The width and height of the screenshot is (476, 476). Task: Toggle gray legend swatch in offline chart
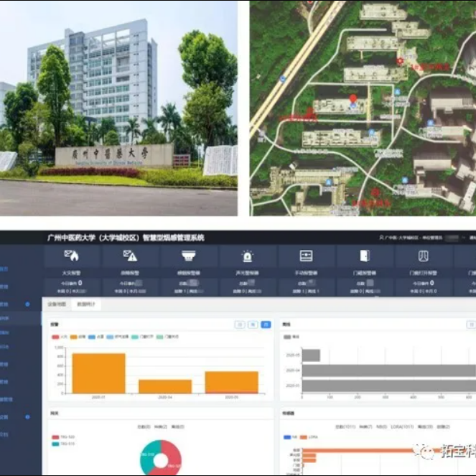(287, 337)
